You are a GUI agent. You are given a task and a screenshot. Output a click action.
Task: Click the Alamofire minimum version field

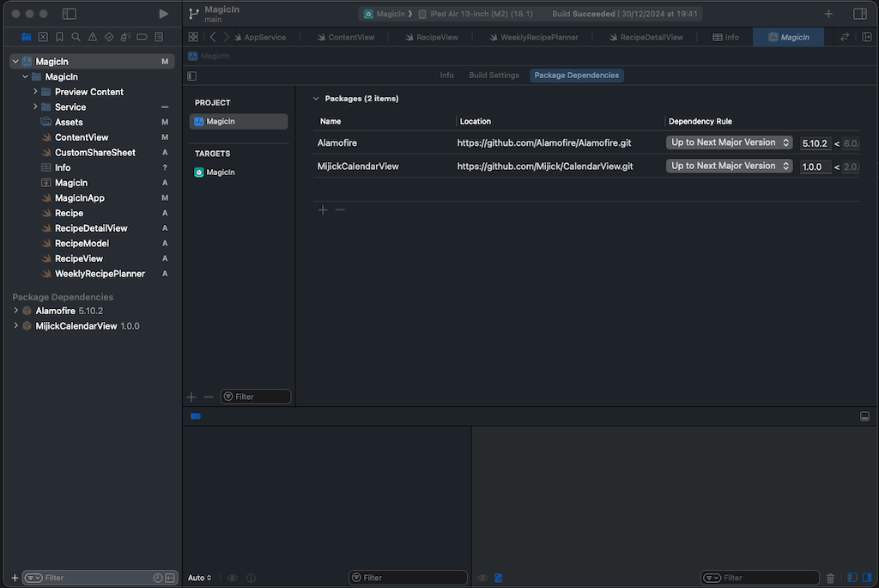[x=815, y=143]
